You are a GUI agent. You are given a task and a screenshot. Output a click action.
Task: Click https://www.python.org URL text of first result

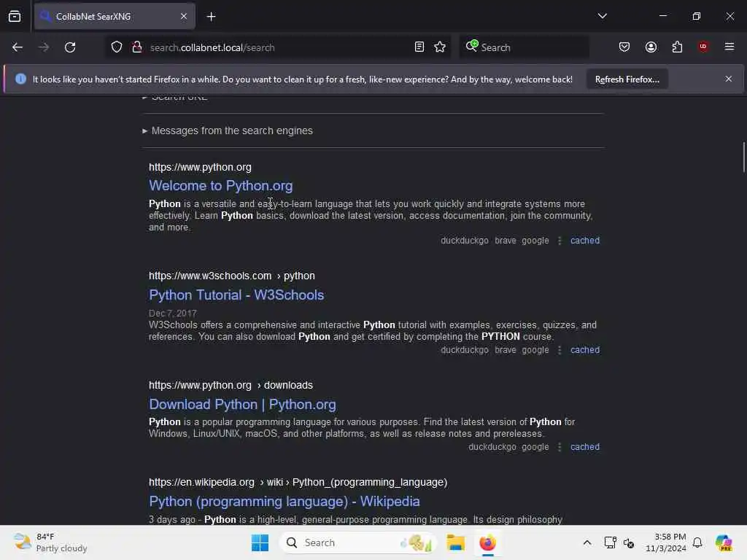click(x=200, y=167)
